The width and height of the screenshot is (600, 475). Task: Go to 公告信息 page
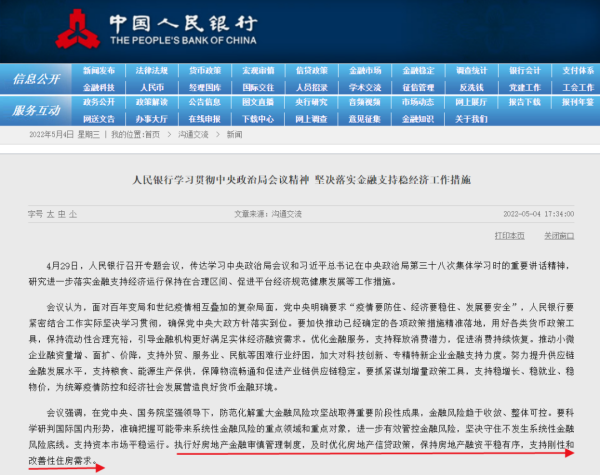(x=204, y=102)
